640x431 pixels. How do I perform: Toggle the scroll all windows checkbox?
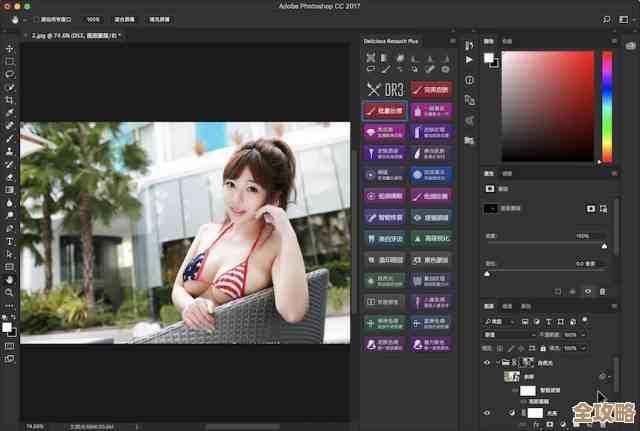(x=36, y=20)
